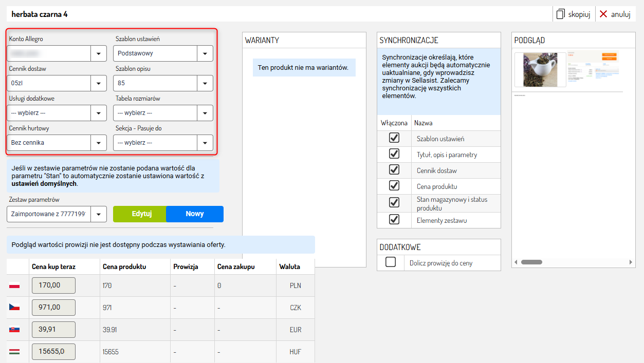The height and width of the screenshot is (363, 644).
Task: Uncheck Szablon ustawień synchronization
Action: pyautogui.click(x=394, y=138)
